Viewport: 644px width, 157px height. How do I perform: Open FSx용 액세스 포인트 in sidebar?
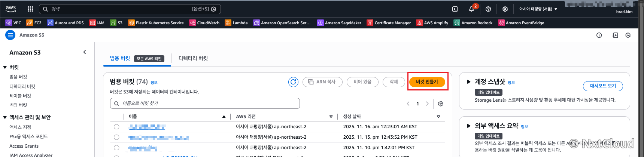pos(28,136)
